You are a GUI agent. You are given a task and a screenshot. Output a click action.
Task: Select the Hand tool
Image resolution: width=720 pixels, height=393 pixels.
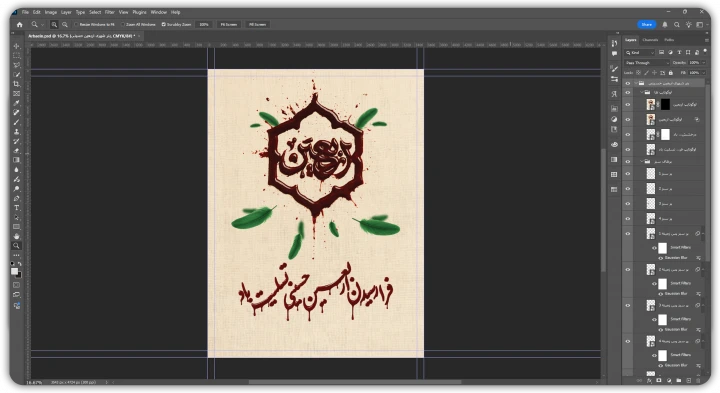click(x=17, y=236)
